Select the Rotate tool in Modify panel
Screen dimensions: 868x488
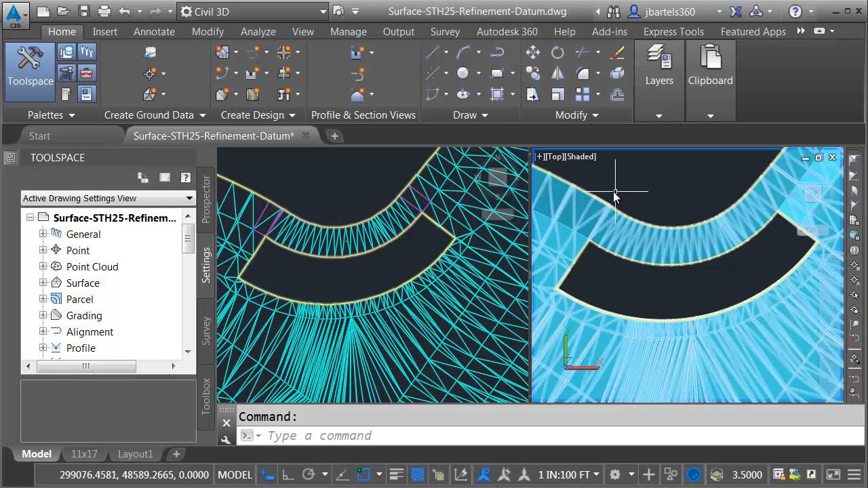point(557,52)
